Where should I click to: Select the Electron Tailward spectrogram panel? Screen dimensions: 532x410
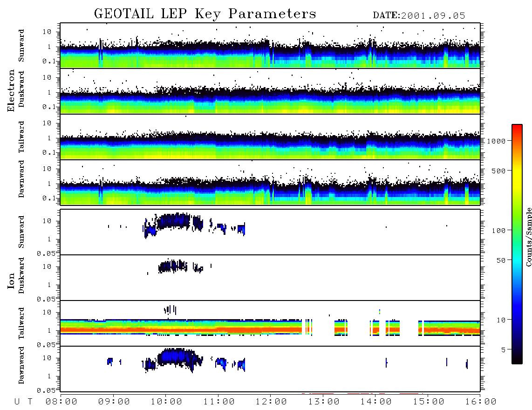click(270, 137)
